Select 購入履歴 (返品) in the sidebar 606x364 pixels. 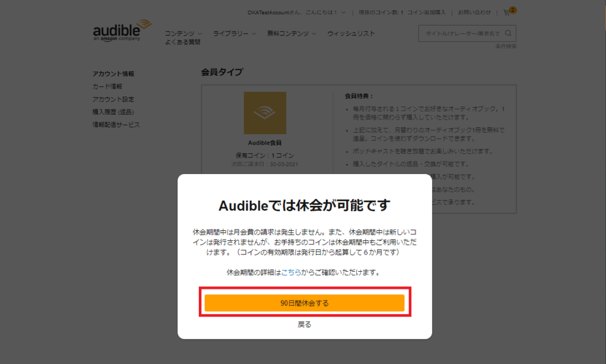113,112
